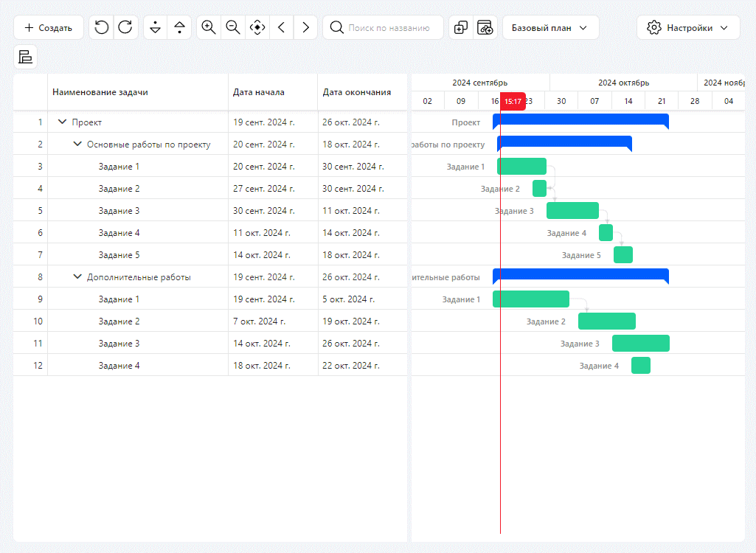Click blue Основные работы summary bar

[564, 142]
